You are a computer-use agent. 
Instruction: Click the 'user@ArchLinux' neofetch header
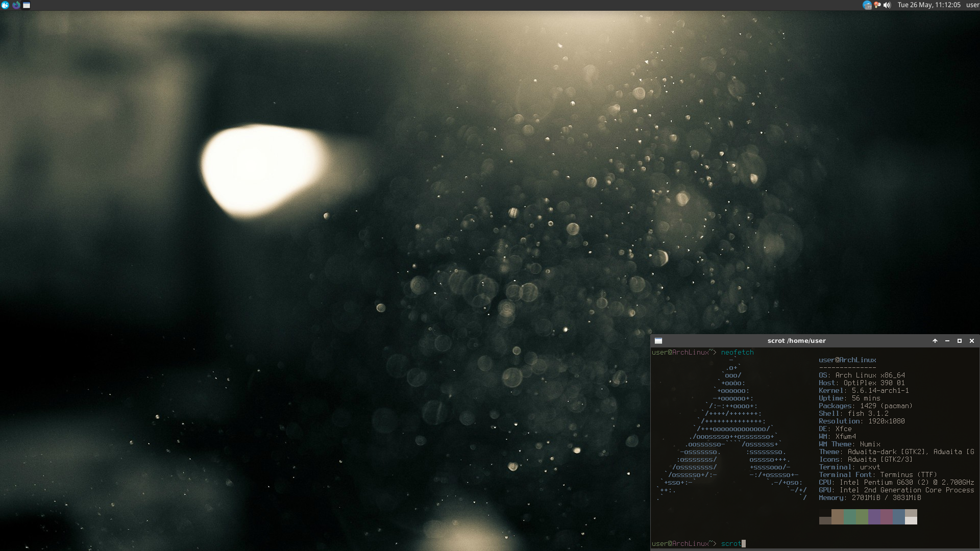coord(847,360)
